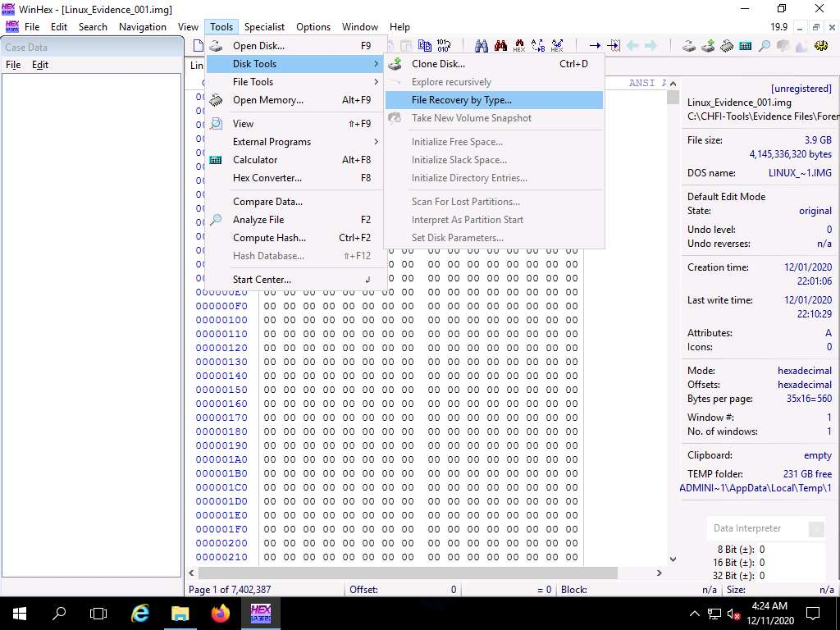The height and width of the screenshot is (630, 840).
Task: Click offset row 000001F0
Action: [x=221, y=529]
